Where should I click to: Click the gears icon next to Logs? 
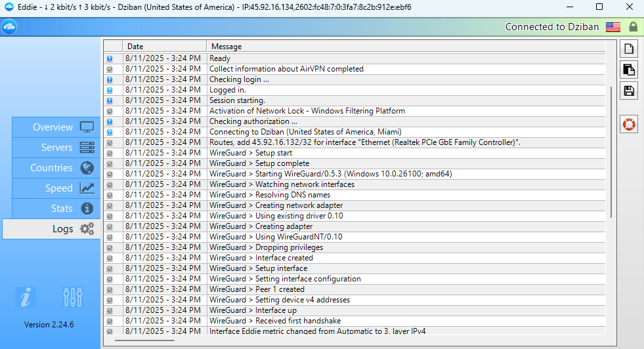click(x=87, y=229)
